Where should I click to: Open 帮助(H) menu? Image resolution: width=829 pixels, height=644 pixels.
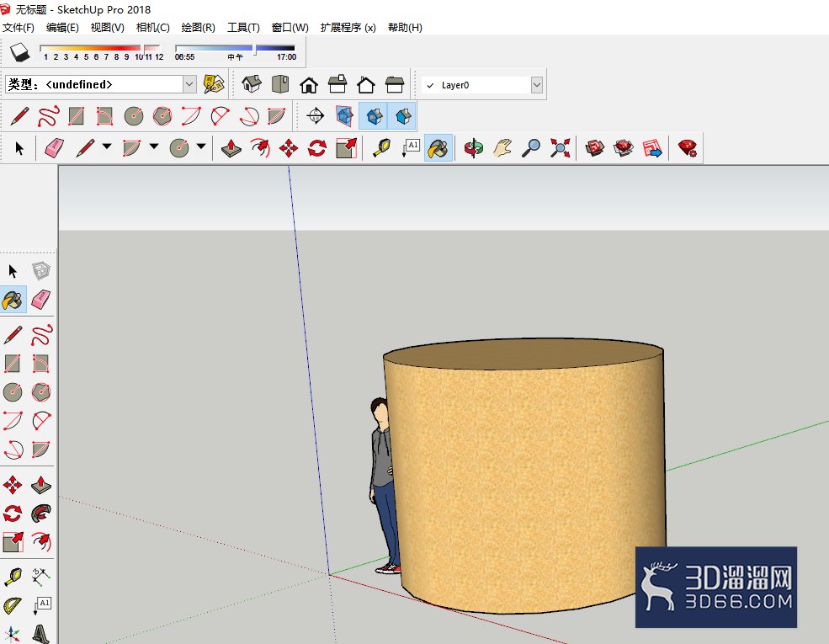click(405, 28)
